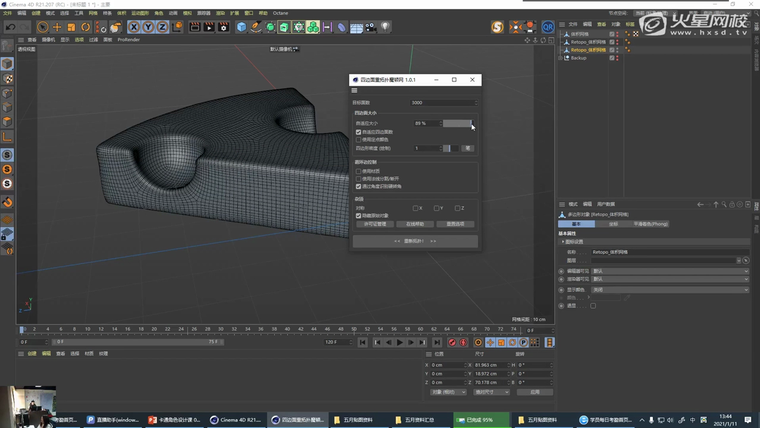Click the online help button

pyautogui.click(x=415, y=224)
